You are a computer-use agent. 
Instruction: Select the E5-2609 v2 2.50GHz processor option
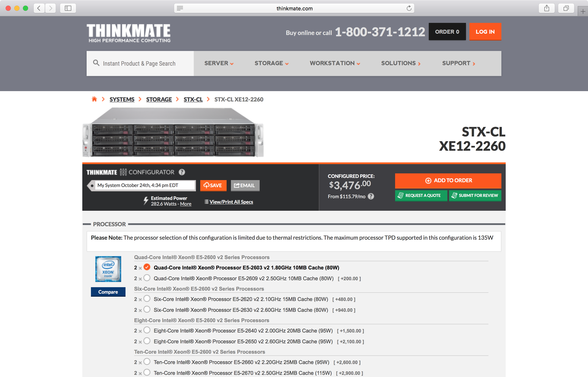coord(147,278)
